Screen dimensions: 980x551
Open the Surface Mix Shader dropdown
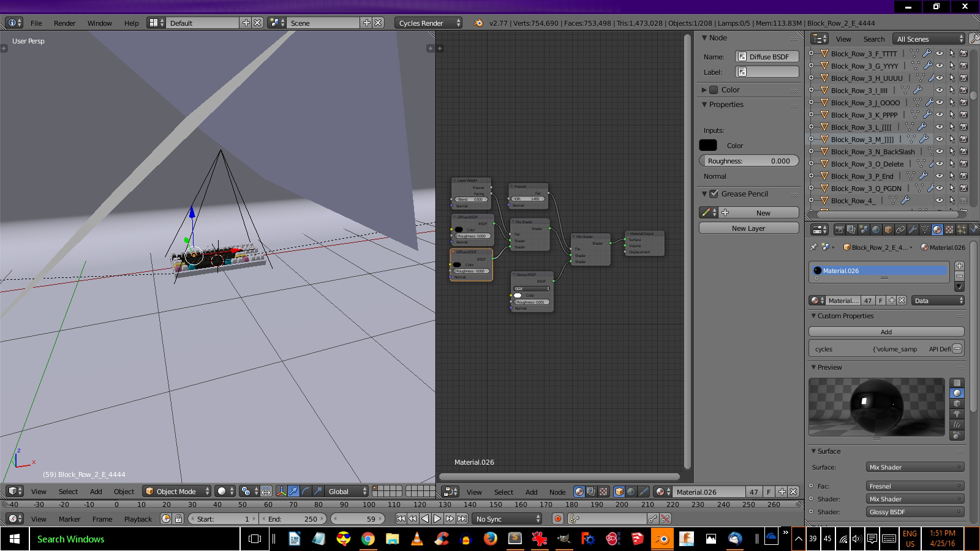[915, 467]
